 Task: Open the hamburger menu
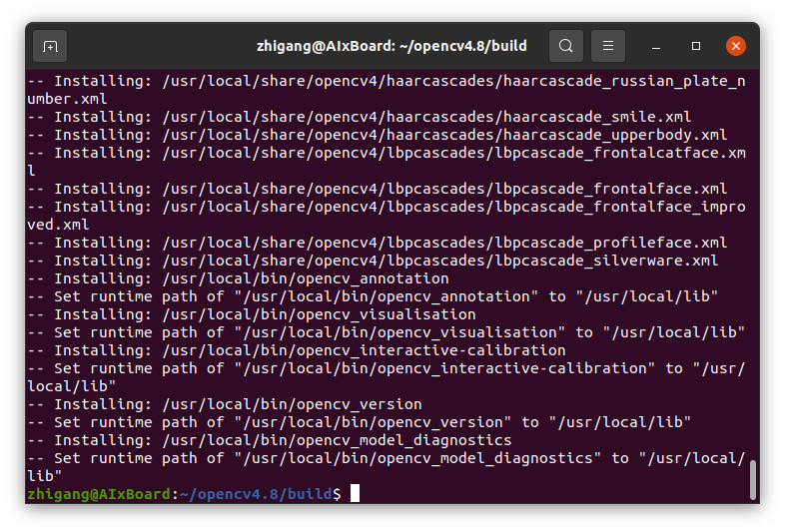point(607,46)
